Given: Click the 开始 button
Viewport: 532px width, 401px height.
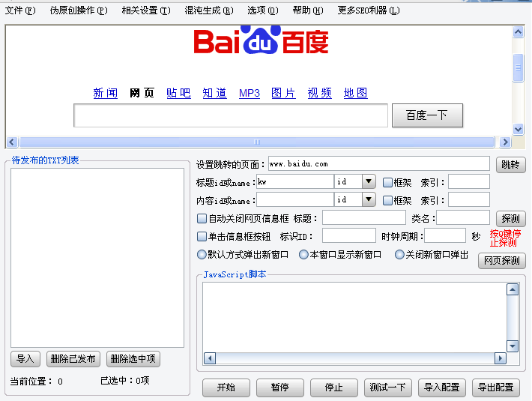Looking at the screenshot, I should click(x=226, y=388).
